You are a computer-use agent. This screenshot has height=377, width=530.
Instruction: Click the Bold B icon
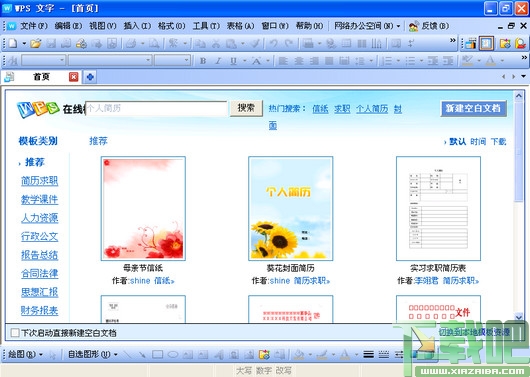(x=203, y=61)
